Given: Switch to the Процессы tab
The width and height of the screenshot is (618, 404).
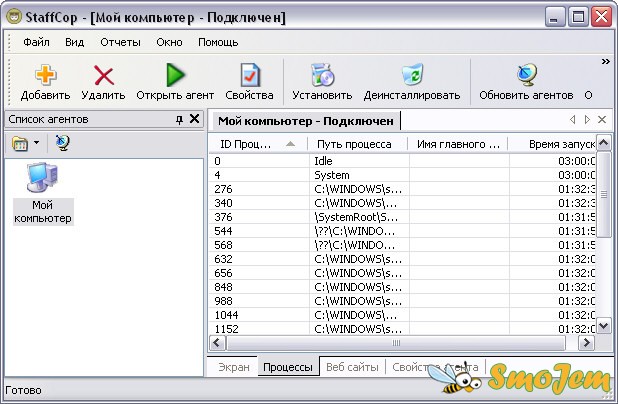Looking at the screenshot, I should coord(288,367).
